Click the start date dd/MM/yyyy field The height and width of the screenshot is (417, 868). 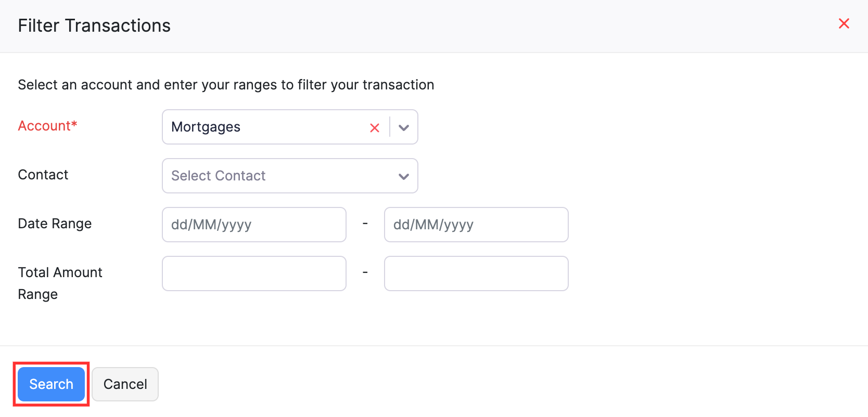[254, 224]
